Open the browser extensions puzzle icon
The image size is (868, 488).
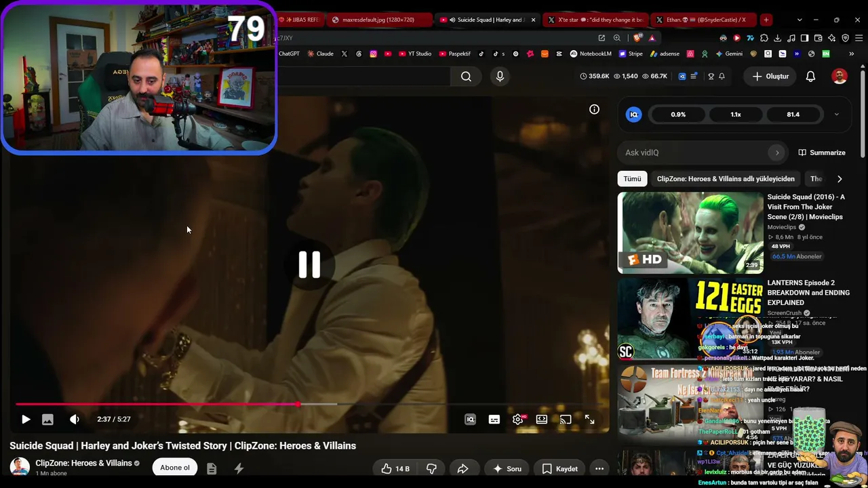[x=764, y=38]
